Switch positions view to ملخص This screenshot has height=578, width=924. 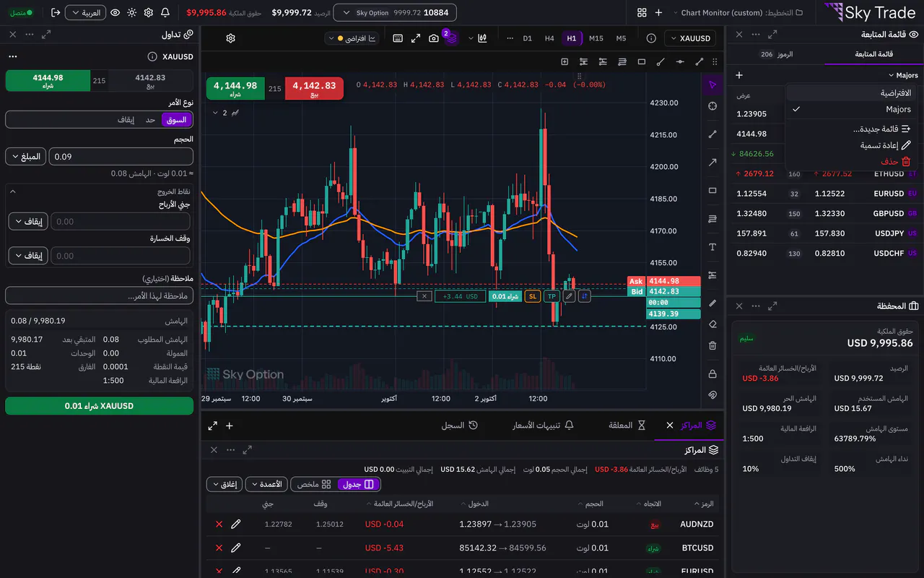(315, 484)
